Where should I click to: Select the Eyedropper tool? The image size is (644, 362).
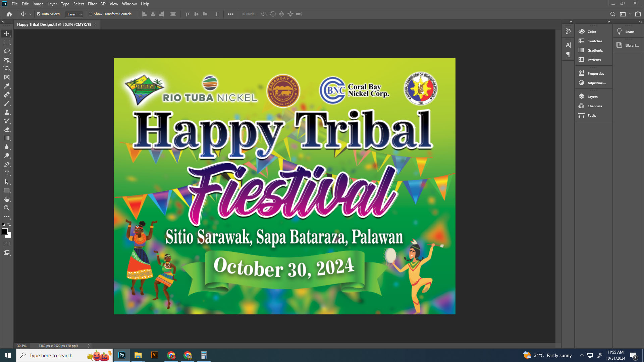pyautogui.click(x=7, y=86)
